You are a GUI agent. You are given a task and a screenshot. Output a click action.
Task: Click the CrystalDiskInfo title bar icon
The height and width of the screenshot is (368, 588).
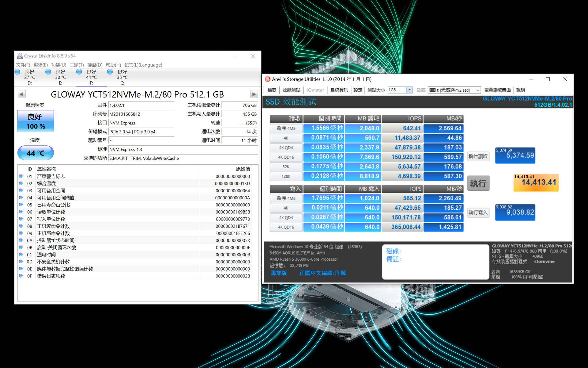pos(20,56)
